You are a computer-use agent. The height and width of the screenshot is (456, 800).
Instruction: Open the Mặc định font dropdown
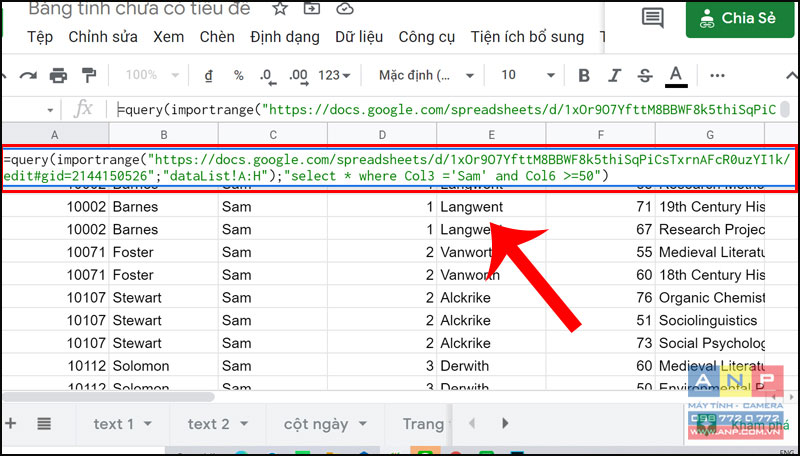426,75
